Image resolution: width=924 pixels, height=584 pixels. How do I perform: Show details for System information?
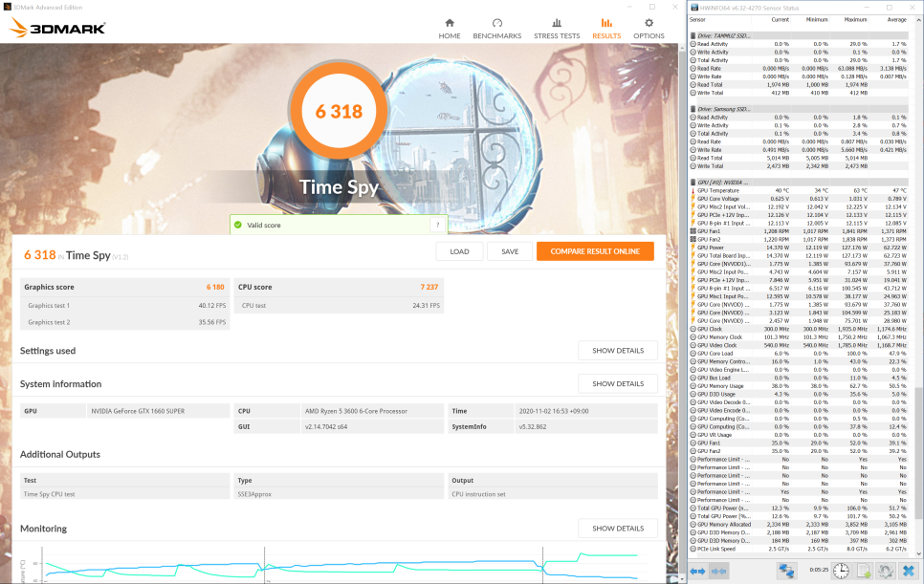[618, 383]
